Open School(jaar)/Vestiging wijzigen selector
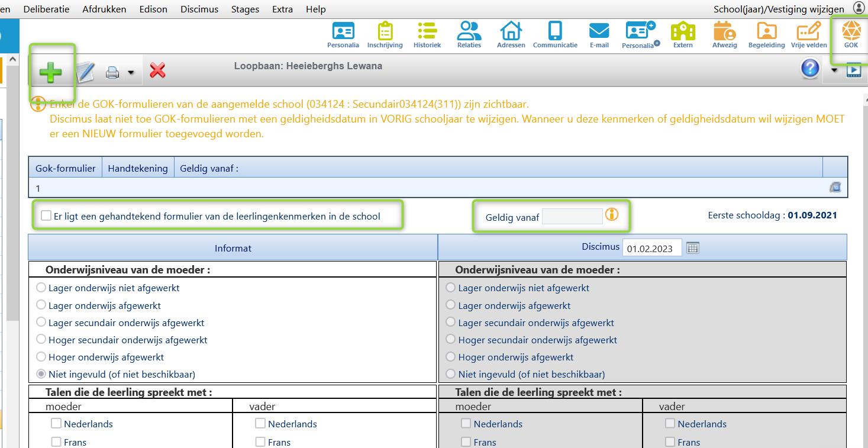 click(779, 9)
